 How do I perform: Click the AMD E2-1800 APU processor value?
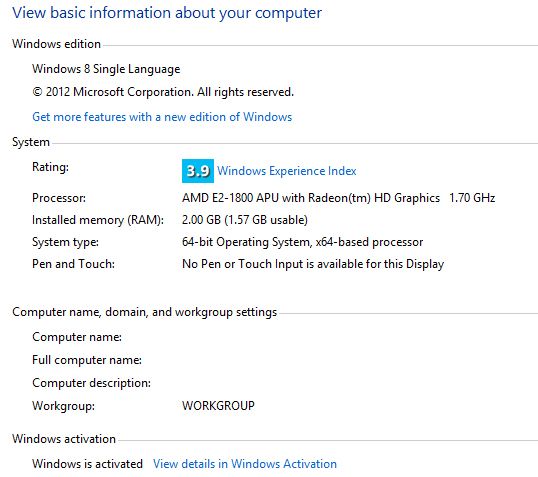click(x=338, y=198)
